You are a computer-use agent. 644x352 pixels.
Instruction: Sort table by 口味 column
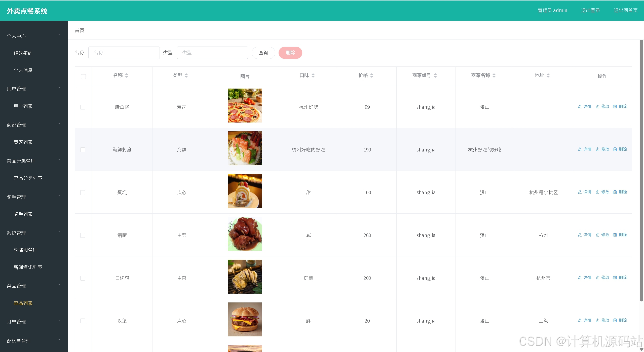point(313,75)
